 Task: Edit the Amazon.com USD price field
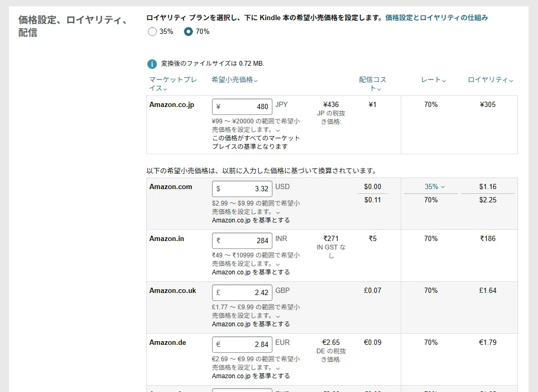(242, 189)
